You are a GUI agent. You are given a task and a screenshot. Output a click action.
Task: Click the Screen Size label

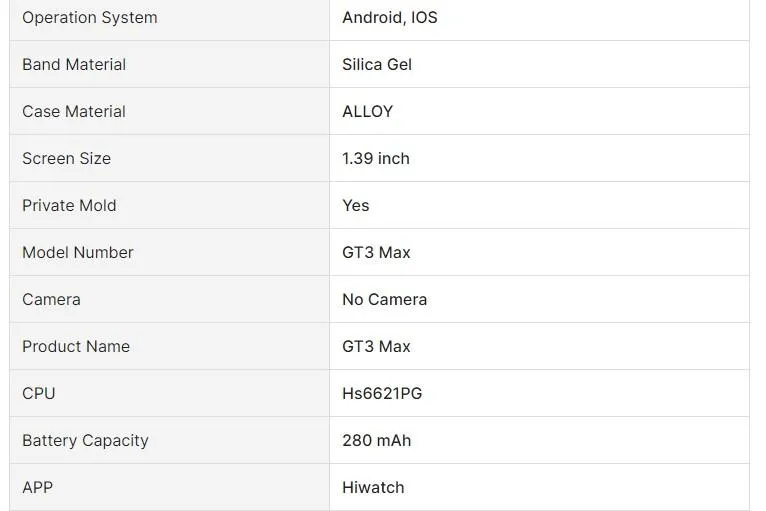pos(66,159)
